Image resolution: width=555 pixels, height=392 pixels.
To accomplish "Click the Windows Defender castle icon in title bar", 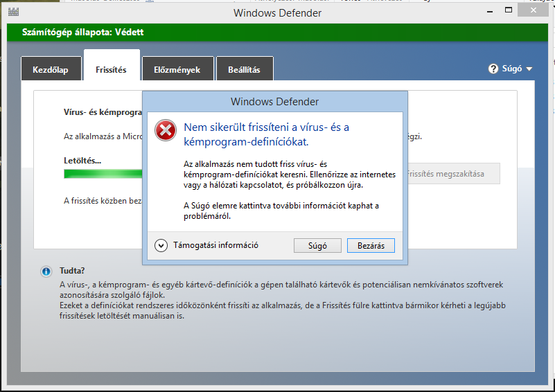I will (x=13, y=12).
